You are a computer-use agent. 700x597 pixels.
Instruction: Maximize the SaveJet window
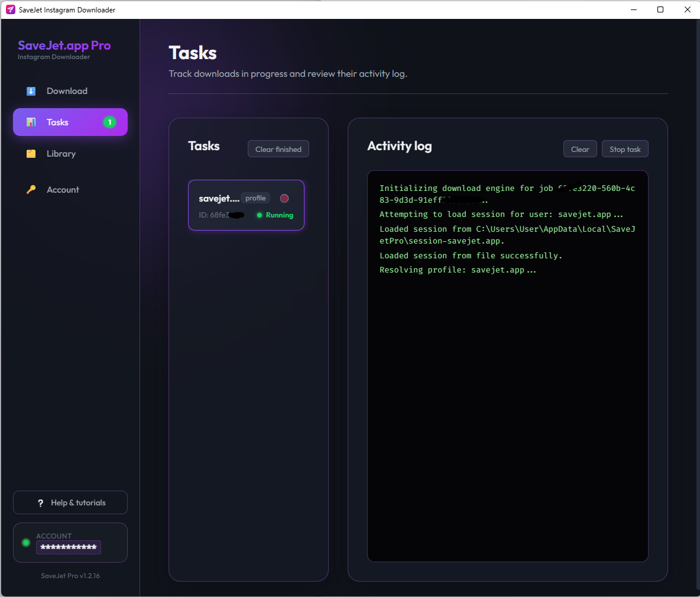tap(660, 9)
